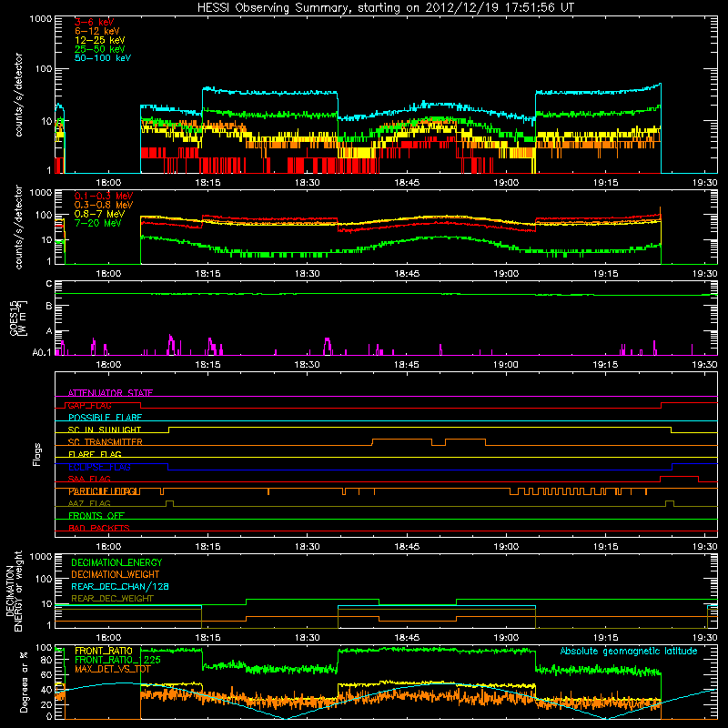Click the 18:15 tick under the top plot

[x=207, y=183]
